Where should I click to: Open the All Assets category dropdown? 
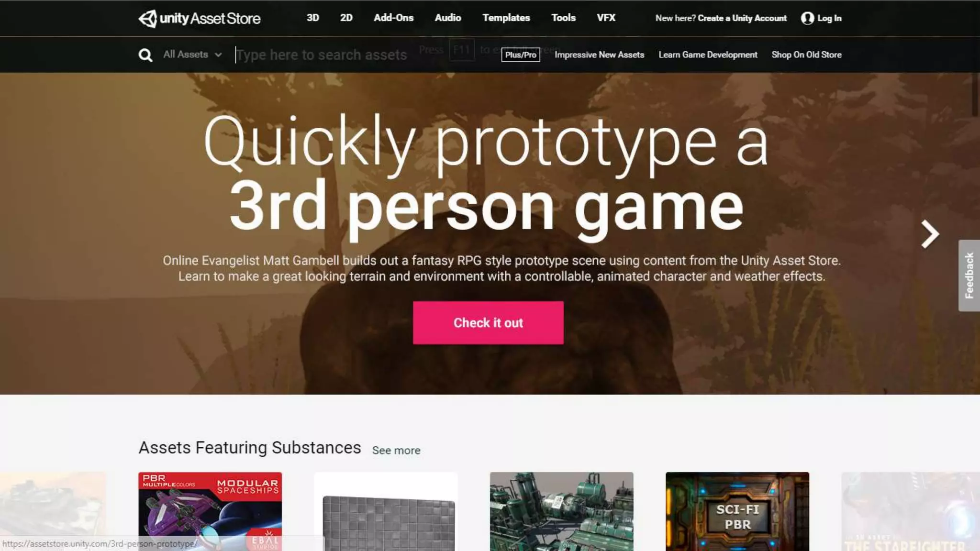coord(192,55)
